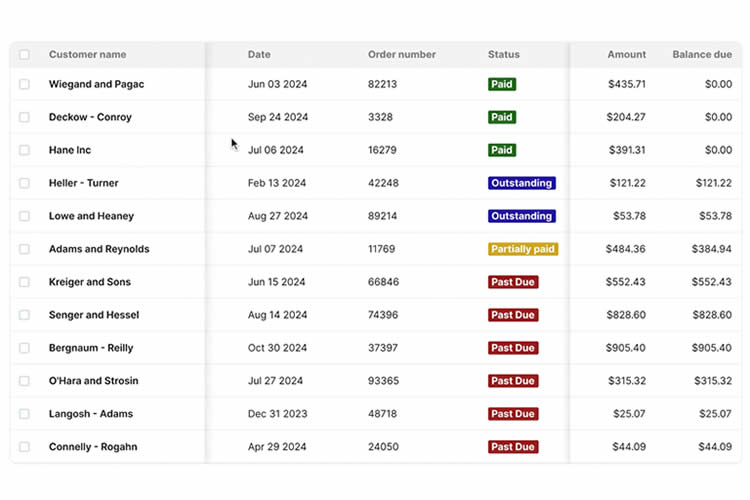Click the Paid badge for Deckow - Conroy

click(502, 117)
